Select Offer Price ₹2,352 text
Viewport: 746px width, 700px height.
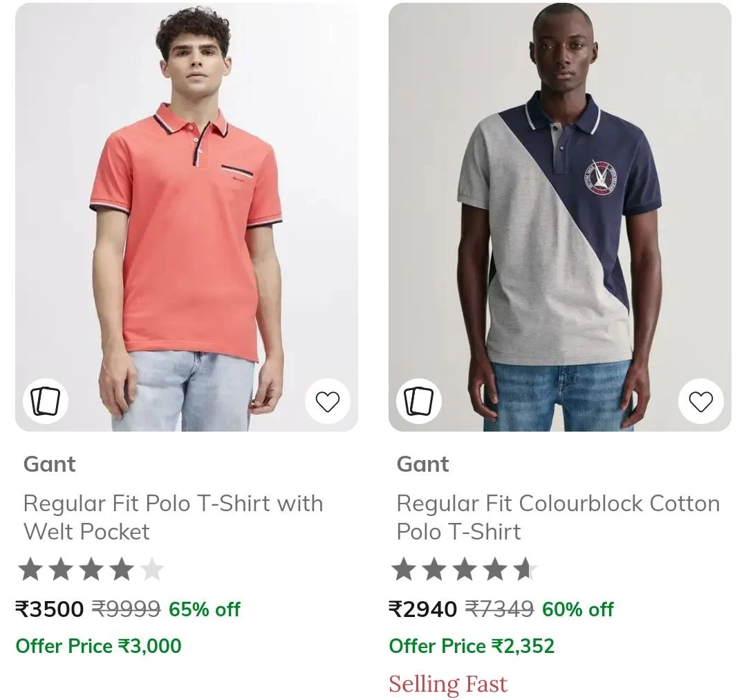(x=472, y=646)
